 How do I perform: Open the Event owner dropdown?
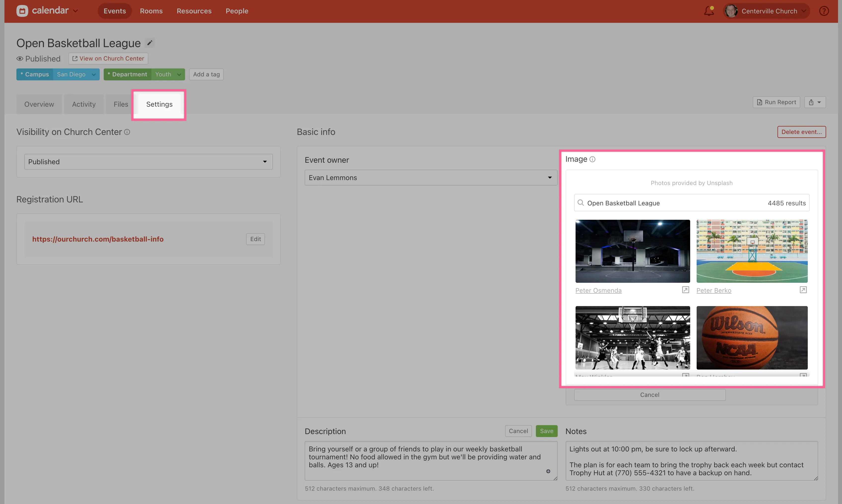pyautogui.click(x=430, y=178)
